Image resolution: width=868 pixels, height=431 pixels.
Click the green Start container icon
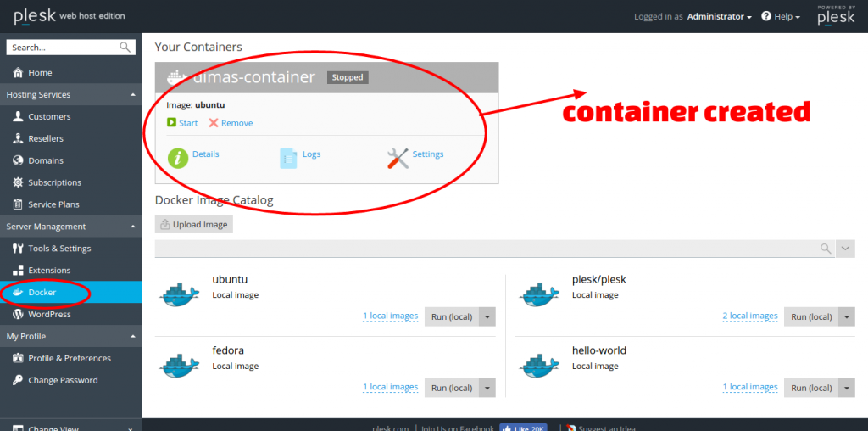(171, 123)
